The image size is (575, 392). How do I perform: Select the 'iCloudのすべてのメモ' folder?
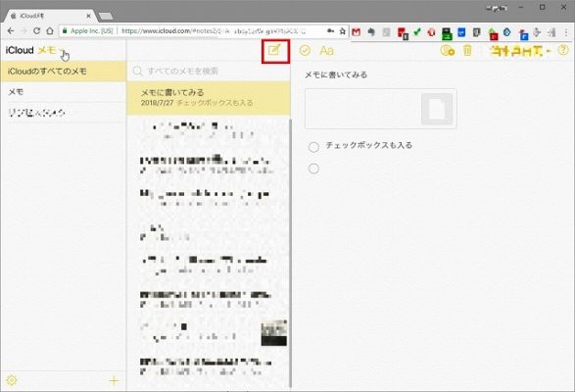(x=63, y=72)
